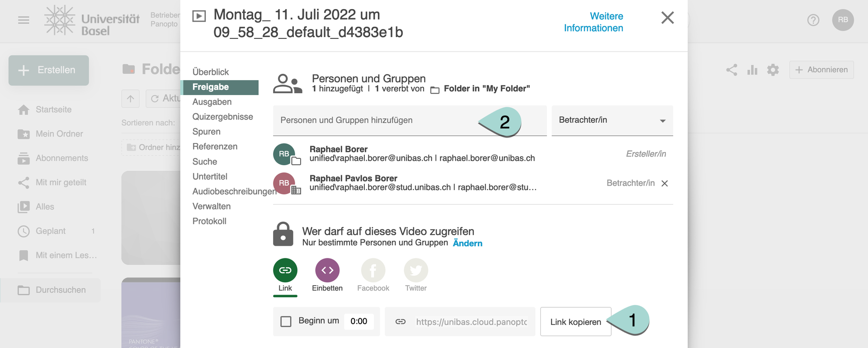Screen dimensions: 868x348
Task: Open the folder settings gear icon
Action: click(773, 70)
